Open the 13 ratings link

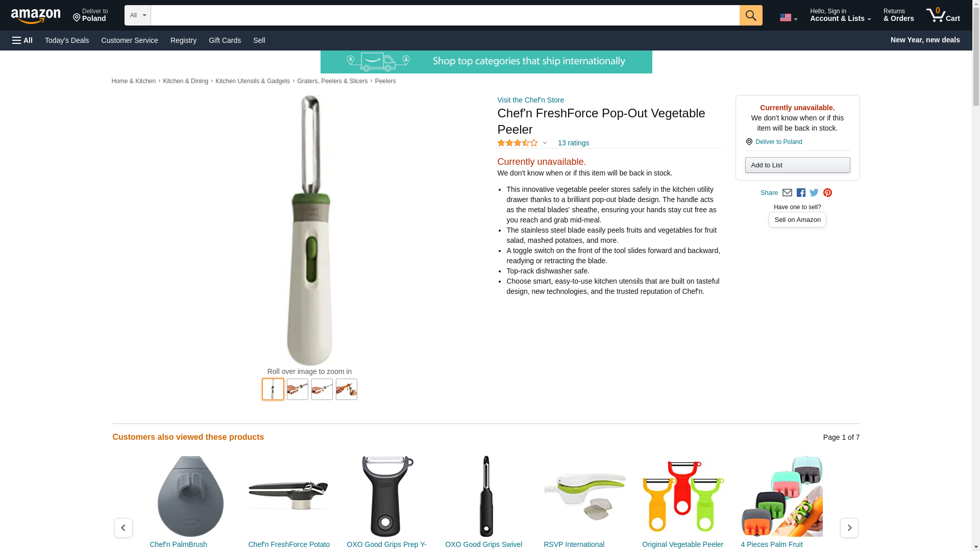click(x=573, y=143)
